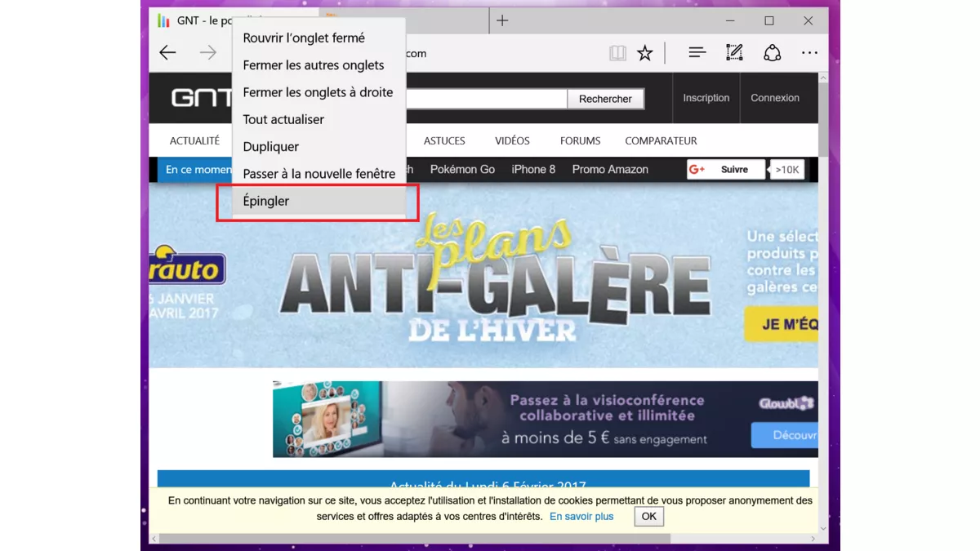Open the Inscription link
This screenshot has width=980, height=551.
coord(706,98)
